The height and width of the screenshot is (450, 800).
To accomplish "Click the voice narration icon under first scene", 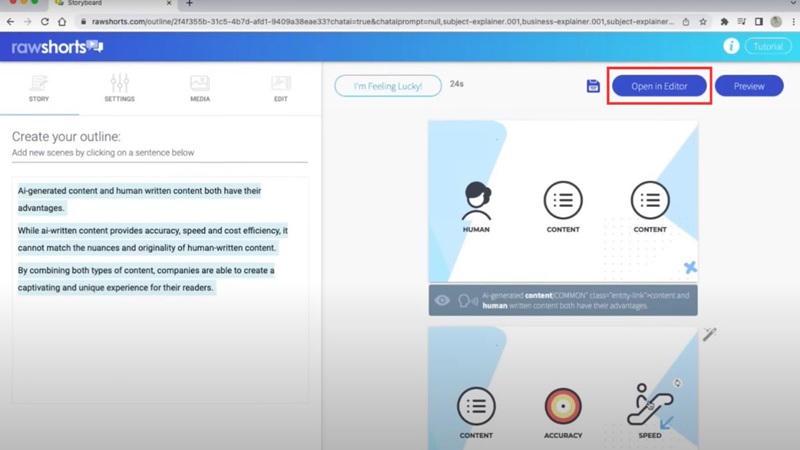I will coord(467,300).
